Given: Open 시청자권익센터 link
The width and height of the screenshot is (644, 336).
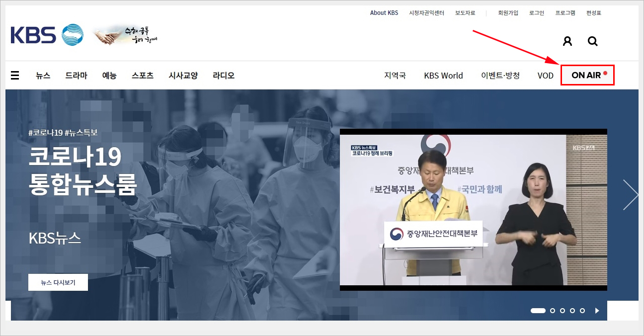Looking at the screenshot, I should [427, 13].
